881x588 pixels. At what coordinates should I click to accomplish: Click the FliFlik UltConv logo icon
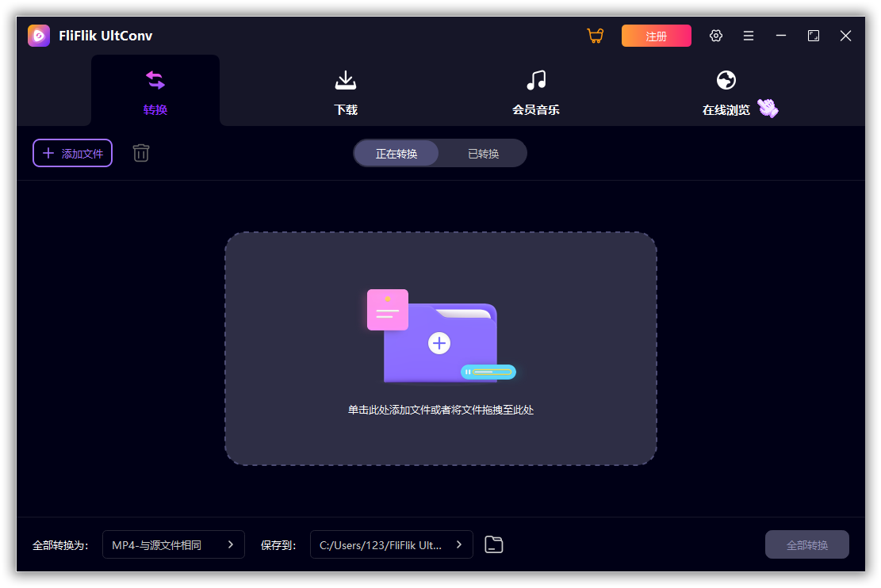(39, 36)
